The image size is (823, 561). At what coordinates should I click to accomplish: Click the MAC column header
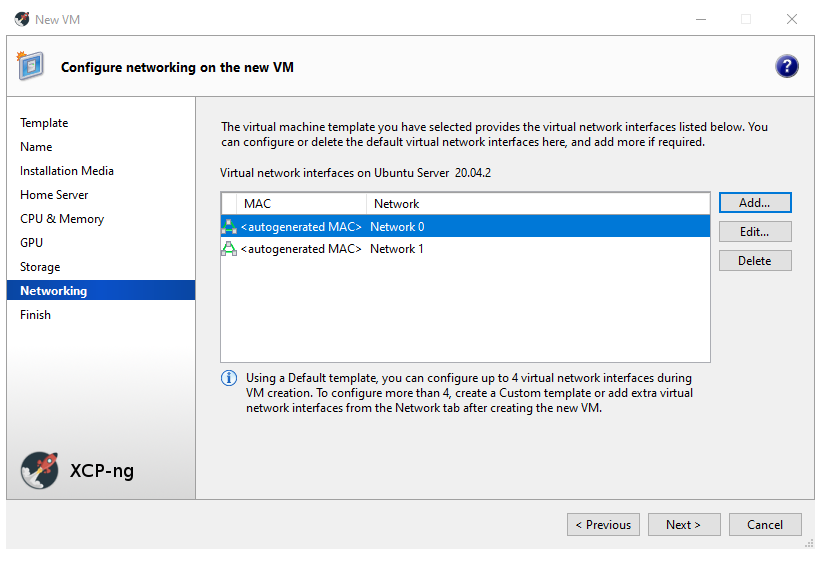257,204
